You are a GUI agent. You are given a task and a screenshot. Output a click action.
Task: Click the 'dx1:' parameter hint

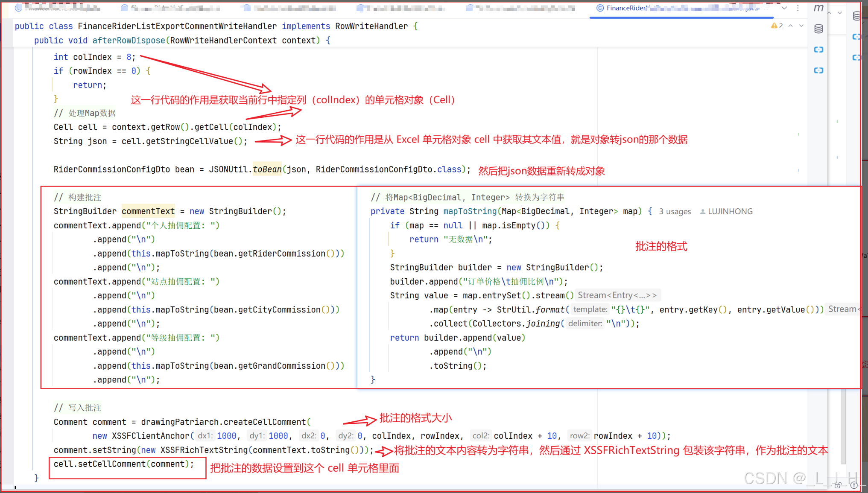pyautogui.click(x=205, y=436)
